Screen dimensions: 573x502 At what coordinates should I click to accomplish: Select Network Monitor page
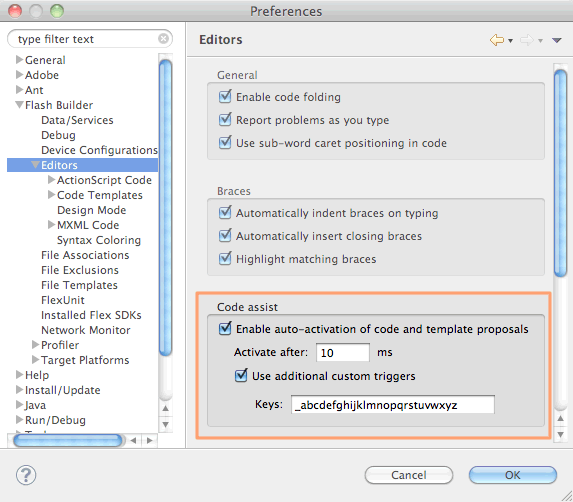[x=86, y=330]
